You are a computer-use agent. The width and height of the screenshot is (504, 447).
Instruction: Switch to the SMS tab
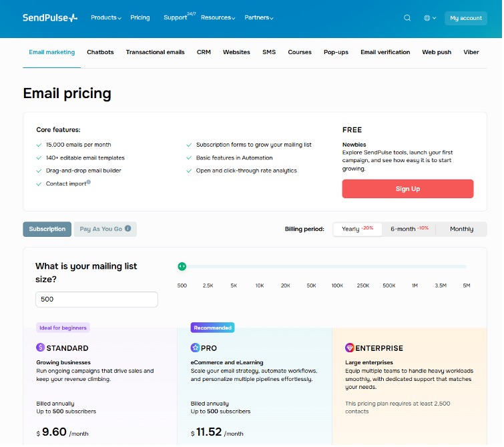click(x=270, y=53)
